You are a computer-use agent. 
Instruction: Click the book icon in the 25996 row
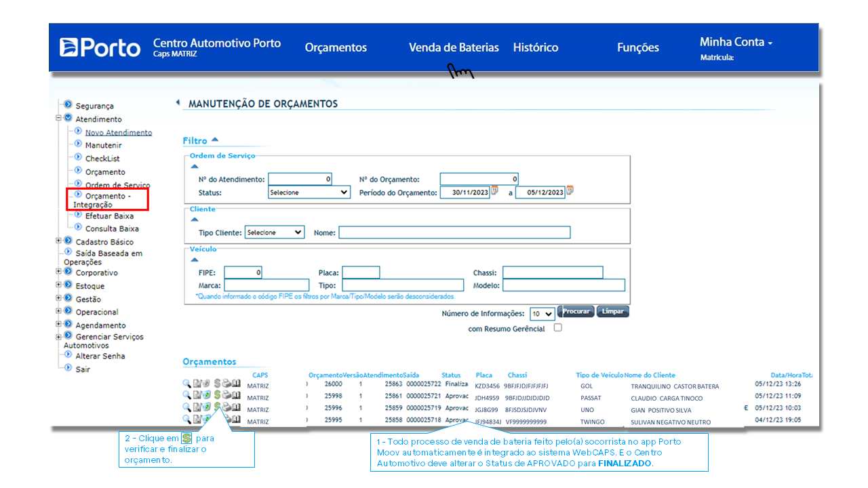(x=236, y=407)
